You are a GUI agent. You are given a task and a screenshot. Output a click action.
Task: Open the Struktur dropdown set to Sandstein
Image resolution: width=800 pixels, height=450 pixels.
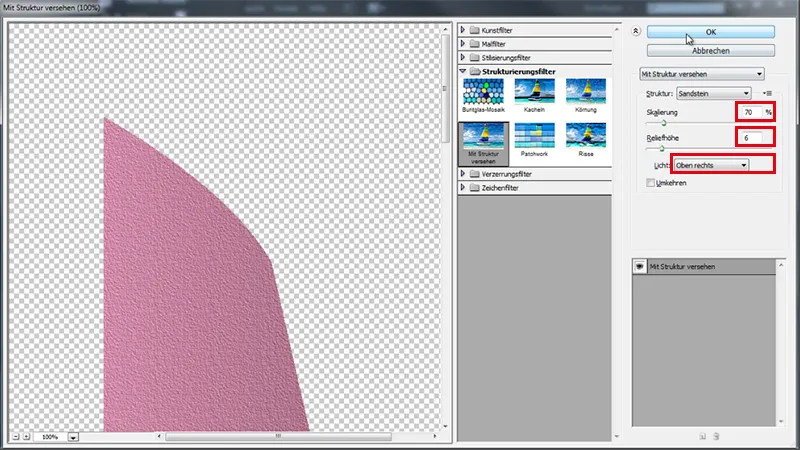click(x=713, y=93)
